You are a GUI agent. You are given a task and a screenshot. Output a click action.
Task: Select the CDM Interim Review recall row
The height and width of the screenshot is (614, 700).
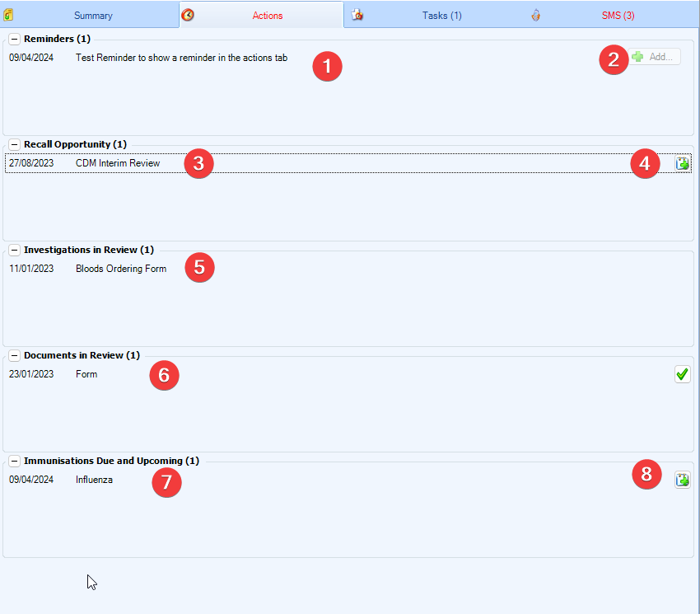pyautogui.click(x=118, y=163)
